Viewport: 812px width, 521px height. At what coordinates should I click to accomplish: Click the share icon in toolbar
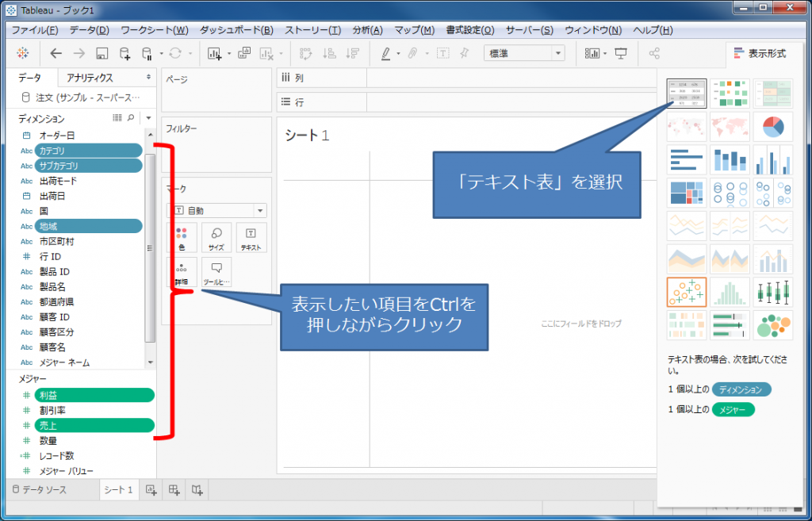654,53
